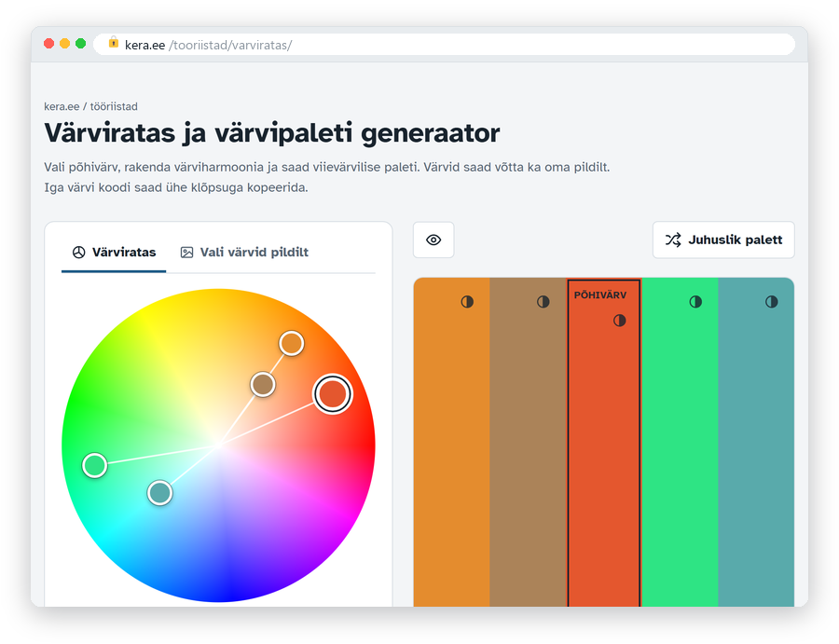Click the contrast icon on the brown swatch

[x=543, y=302]
